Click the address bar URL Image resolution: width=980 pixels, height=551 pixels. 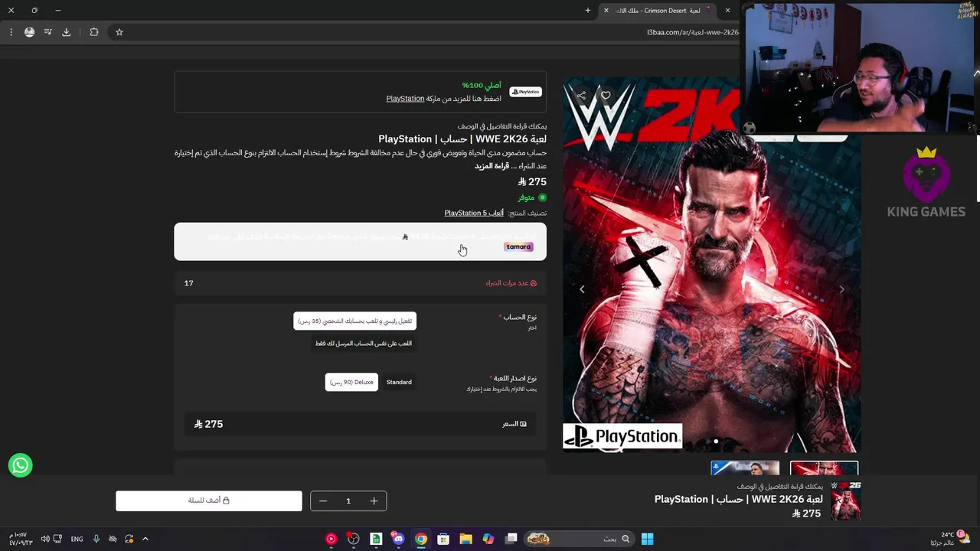pos(693,32)
